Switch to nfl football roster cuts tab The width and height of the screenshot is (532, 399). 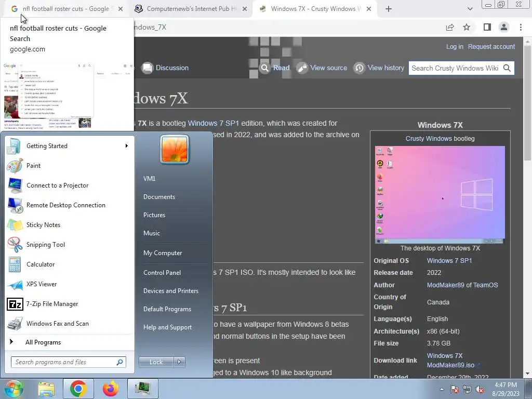coord(65,9)
